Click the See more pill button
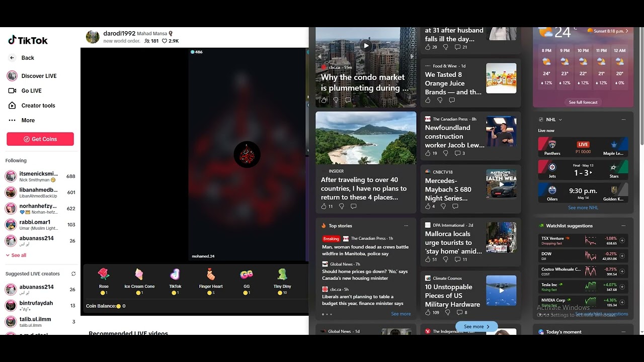The height and width of the screenshot is (362, 644). 476,327
